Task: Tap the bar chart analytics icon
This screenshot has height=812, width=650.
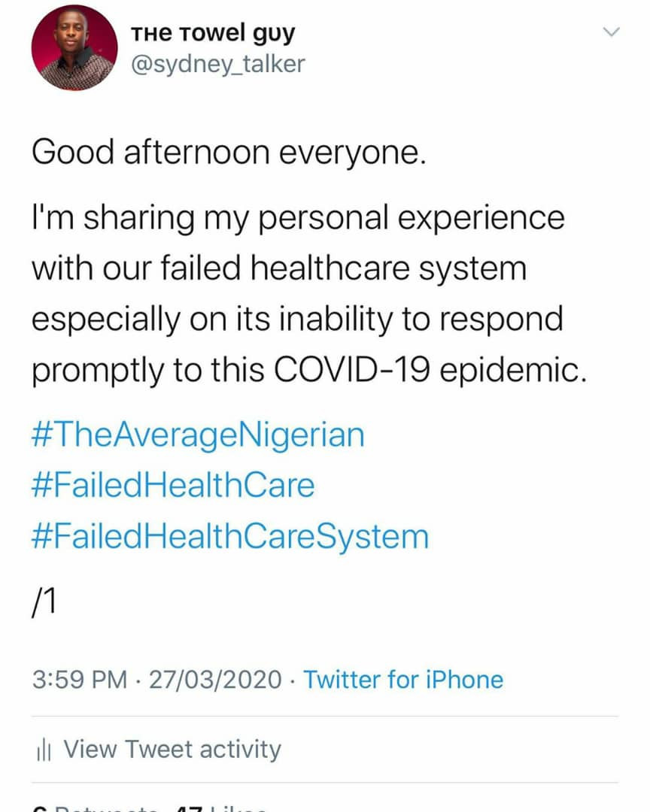Action: (x=44, y=750)
